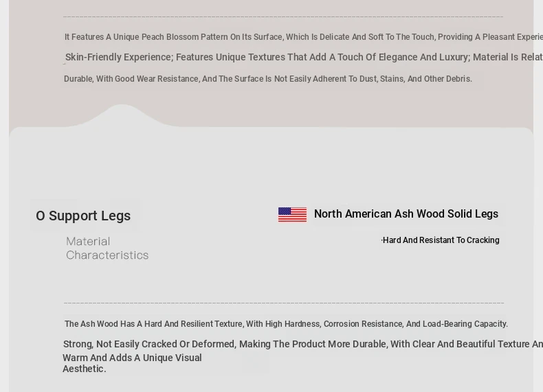The image size is (543, 392).
Task: Click the Peach Blossom Pattern description line
Action: point(302,37)
